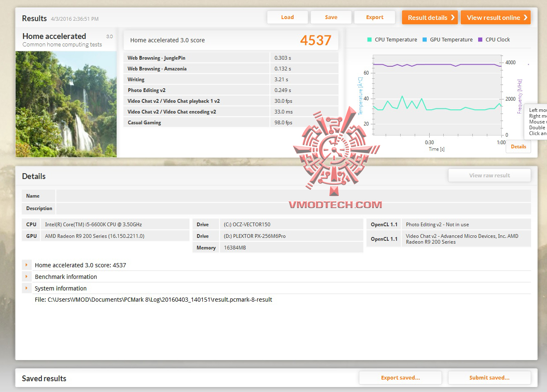Click the 4/3/2016 2:36:51 PM timestamp
The height and width of the screenshot is (392, 547).
point(75,19)
